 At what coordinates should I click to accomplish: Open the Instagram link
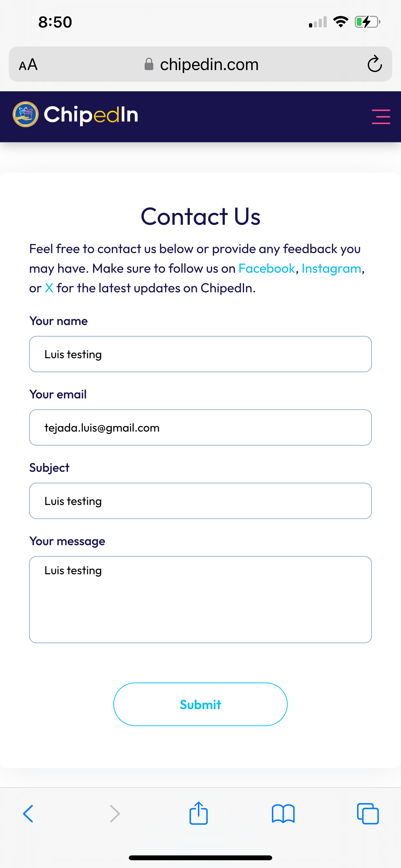click(x=331, y=269)
